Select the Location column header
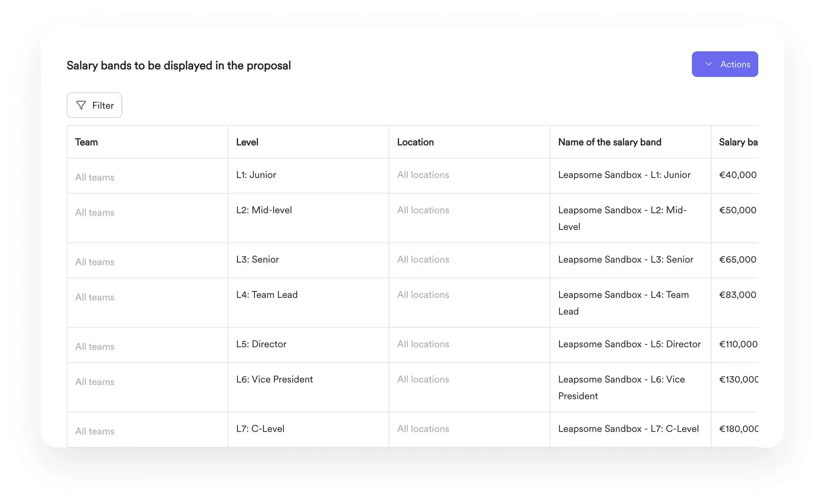 (x=415, y=141)
